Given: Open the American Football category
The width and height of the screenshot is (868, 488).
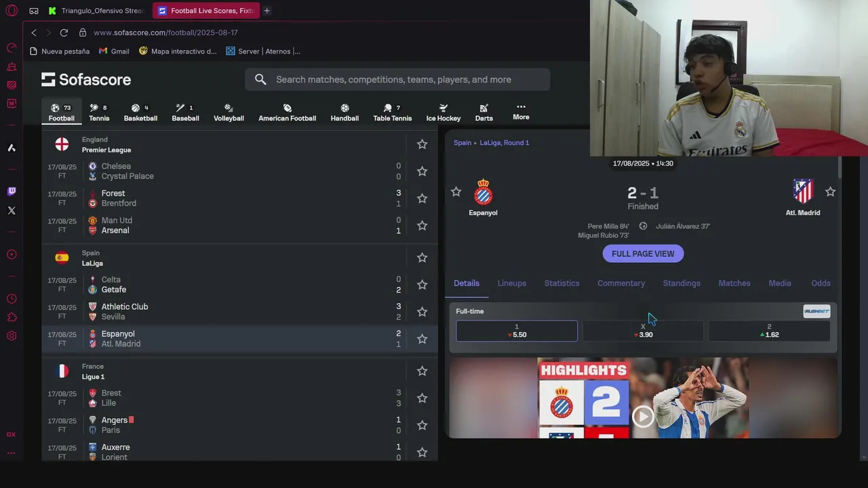Looking at the screenshot, I should click(x=287, y=113).
